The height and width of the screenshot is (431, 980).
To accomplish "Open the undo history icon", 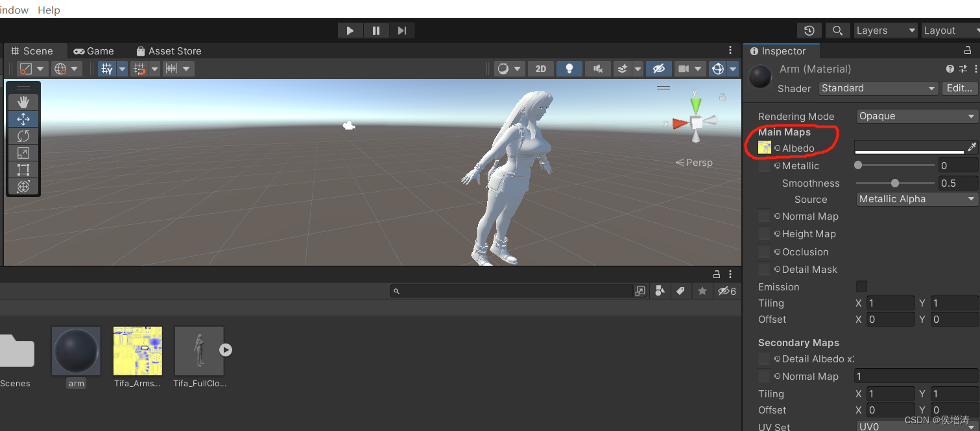I will point(809,30).
